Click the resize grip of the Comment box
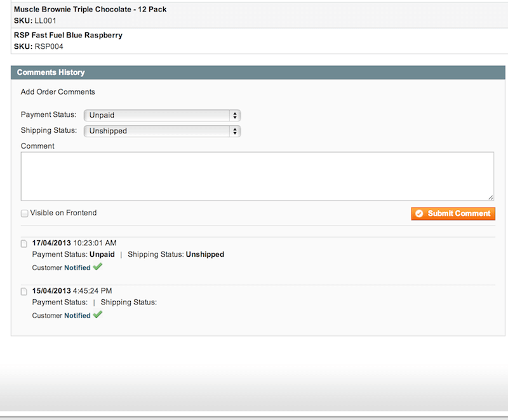The image size is (508, 420). 491,198
